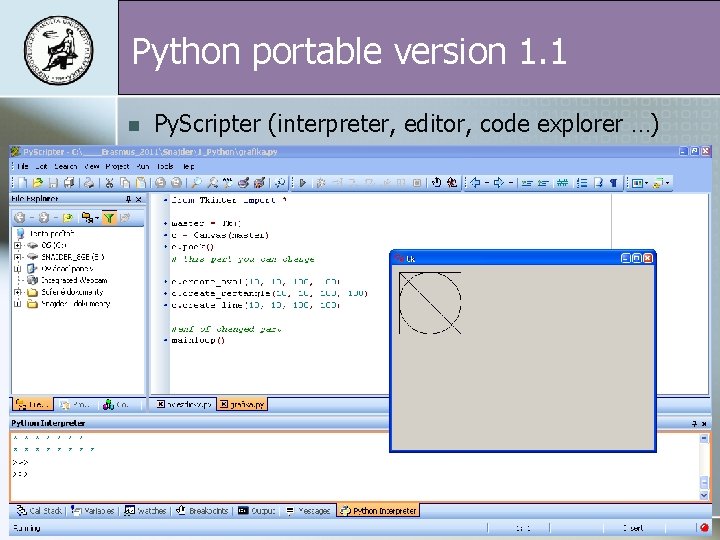This screenshot has width=720, height=540.
Task: Open the Project menu
Action: click(117, 166)
